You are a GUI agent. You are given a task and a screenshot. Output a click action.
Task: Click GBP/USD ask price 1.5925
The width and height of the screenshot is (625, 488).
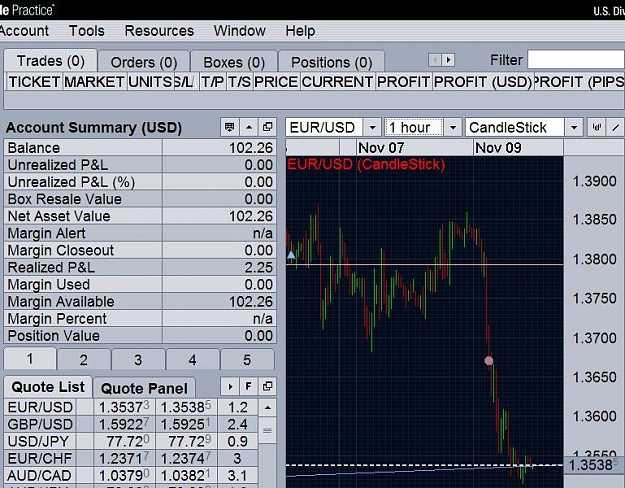(186, 424)
